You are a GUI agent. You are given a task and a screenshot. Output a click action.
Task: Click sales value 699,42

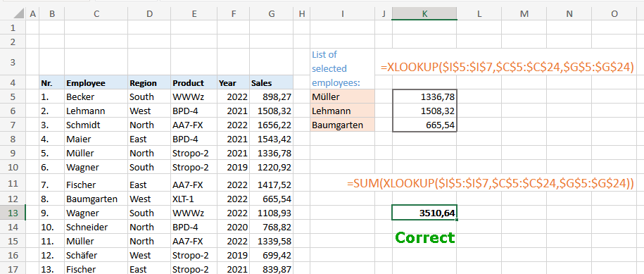coord(271,256)
